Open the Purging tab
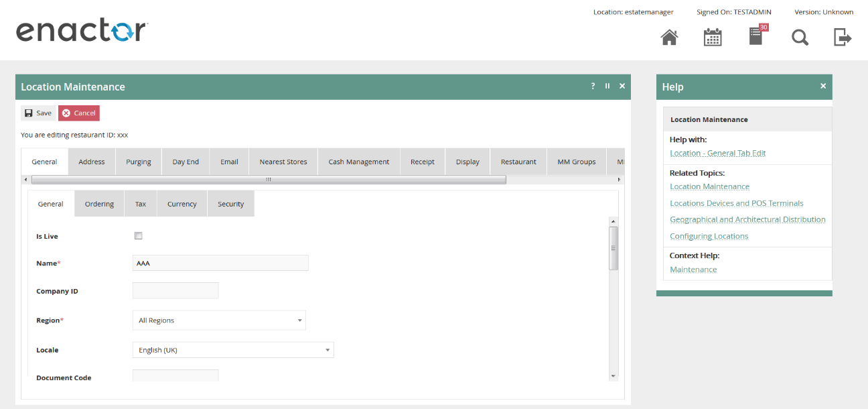 tap(139, 162)
